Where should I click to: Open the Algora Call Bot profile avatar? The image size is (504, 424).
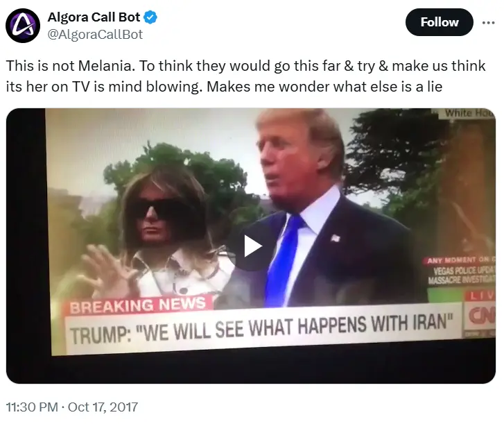coord(23,26)
